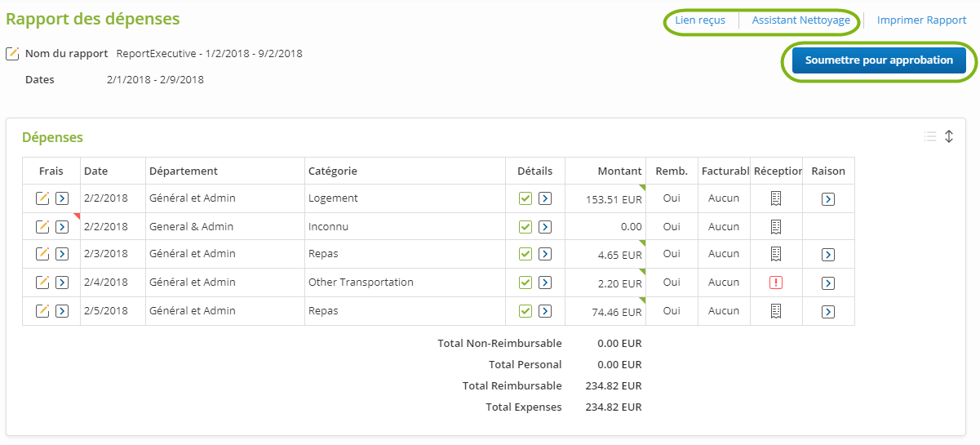Edit the Logement 2/2/2018 expense

pyautogui.click(x=42, y=198)
